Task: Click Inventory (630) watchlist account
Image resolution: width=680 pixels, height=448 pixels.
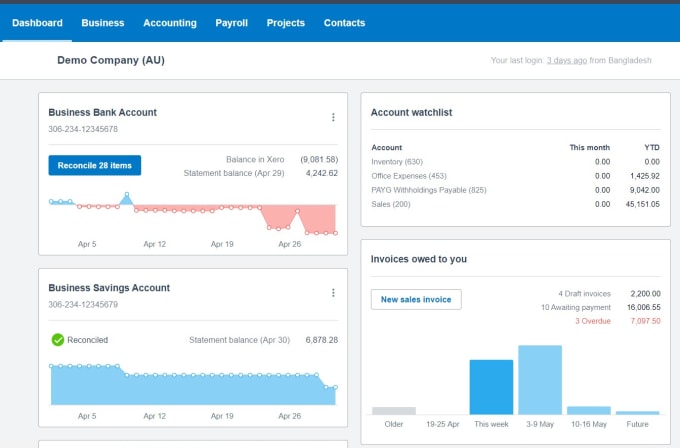Action: 397,162
